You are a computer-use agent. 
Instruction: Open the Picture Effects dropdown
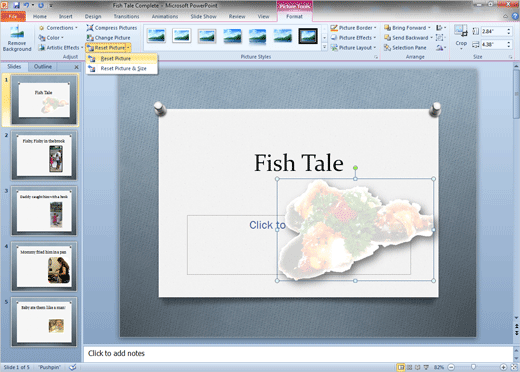(353, 38)
